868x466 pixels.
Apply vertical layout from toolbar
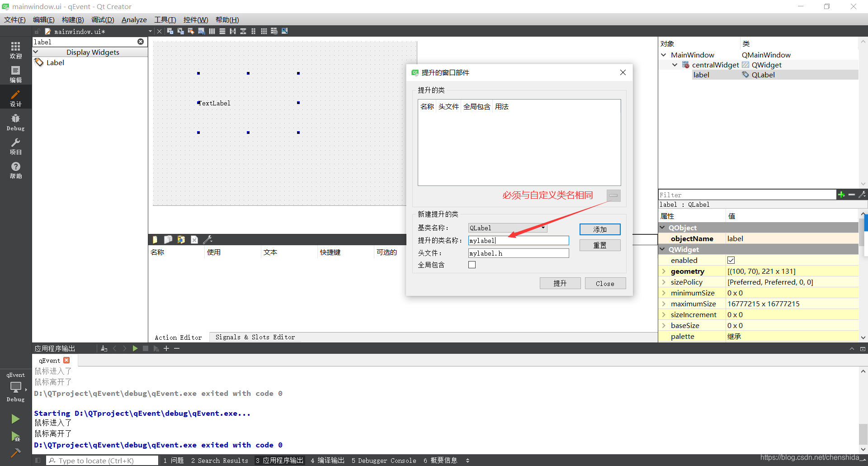[222, 31]
